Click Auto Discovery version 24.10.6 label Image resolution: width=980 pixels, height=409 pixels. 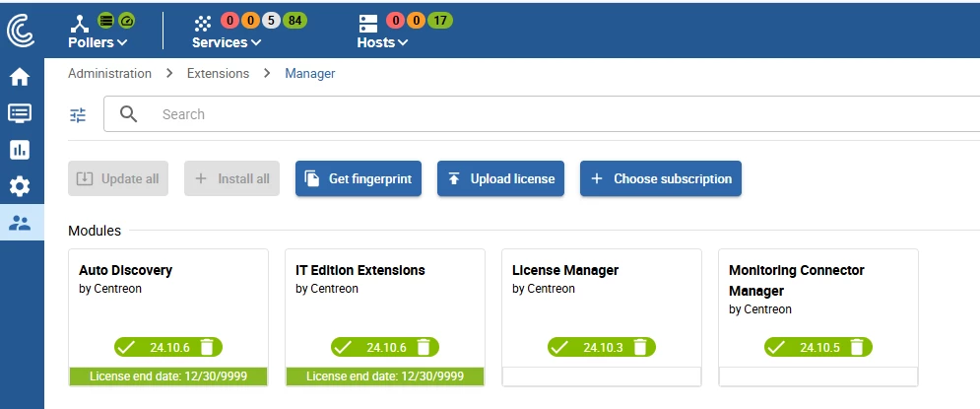[169, 348]
